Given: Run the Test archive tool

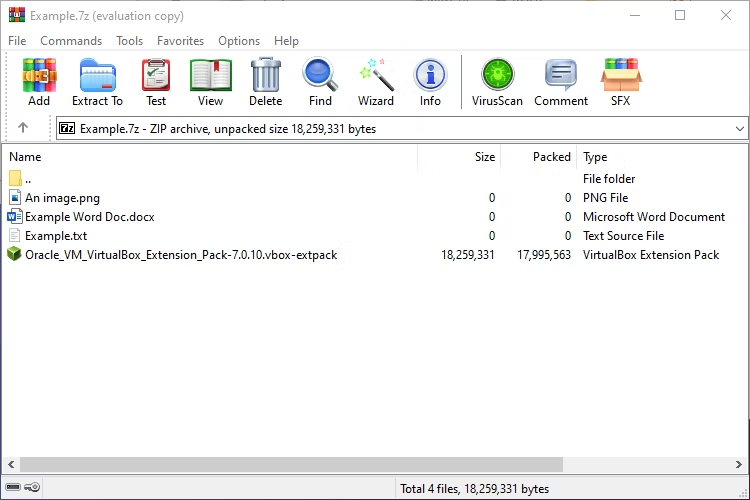Looking at the screenshot, I should (156, 76).
